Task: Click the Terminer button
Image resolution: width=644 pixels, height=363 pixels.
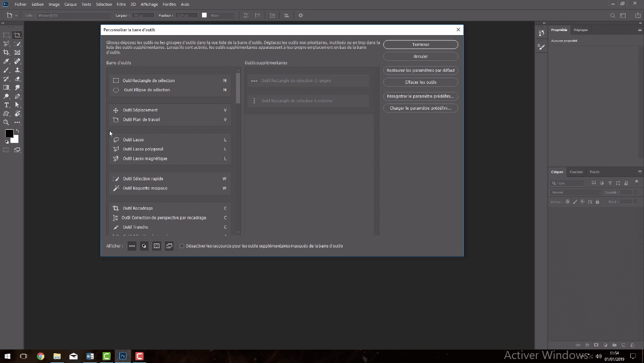Action: click(421, 44)
